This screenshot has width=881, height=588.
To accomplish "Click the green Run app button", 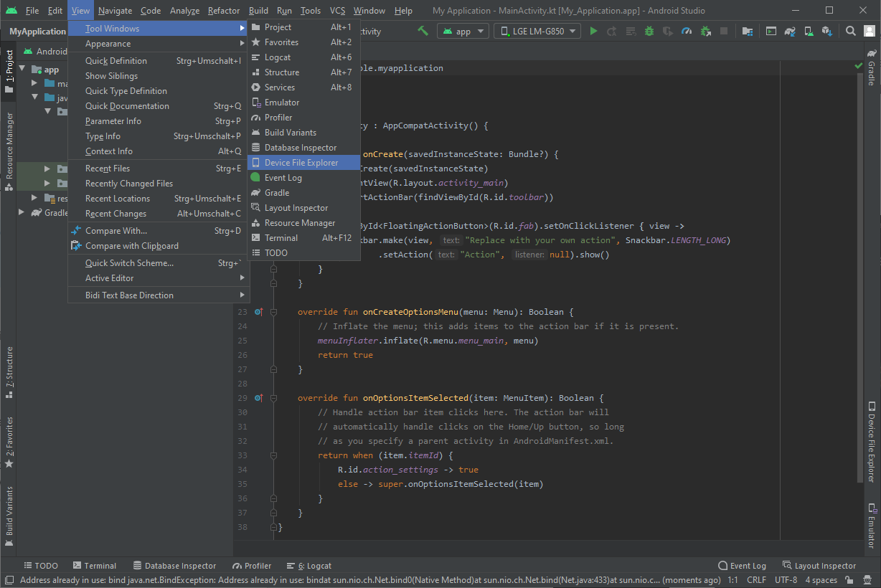I will pos(593,32).
